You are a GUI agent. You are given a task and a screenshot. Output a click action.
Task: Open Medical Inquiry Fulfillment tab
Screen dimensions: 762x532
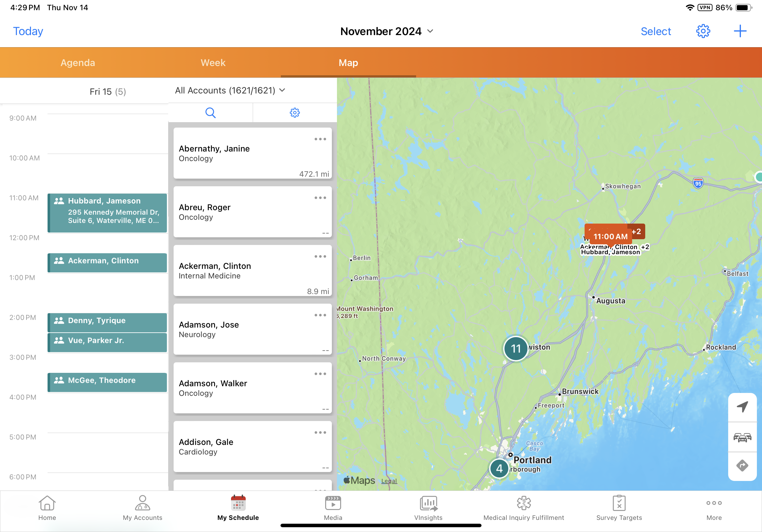tap(523, 508)
